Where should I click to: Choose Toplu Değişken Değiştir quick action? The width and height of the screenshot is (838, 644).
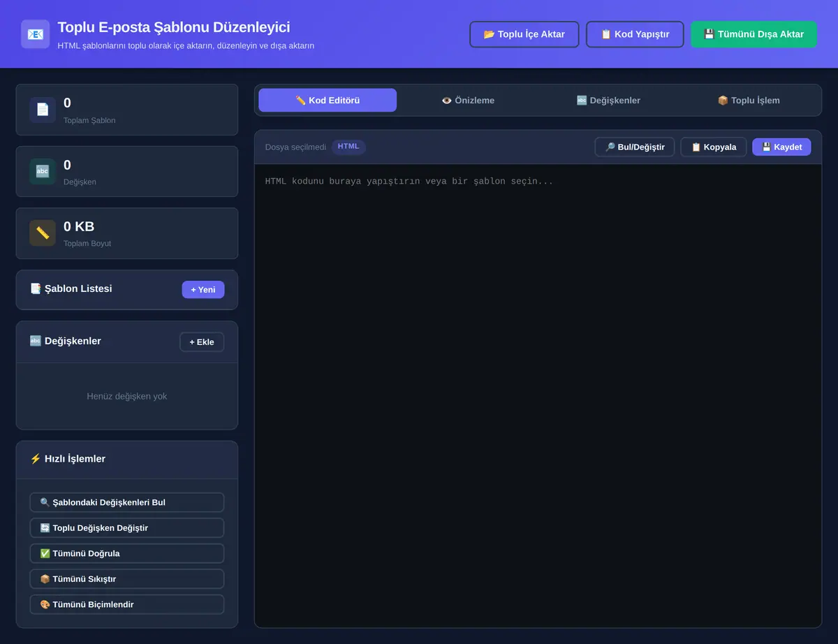[127, 527]
